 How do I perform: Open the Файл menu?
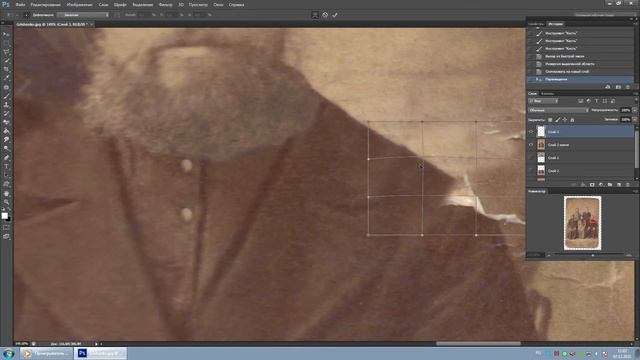click(20, 4)
